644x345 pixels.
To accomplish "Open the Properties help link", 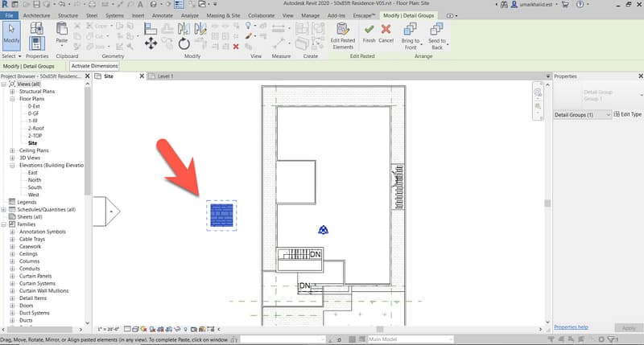I will click(571, 327).
